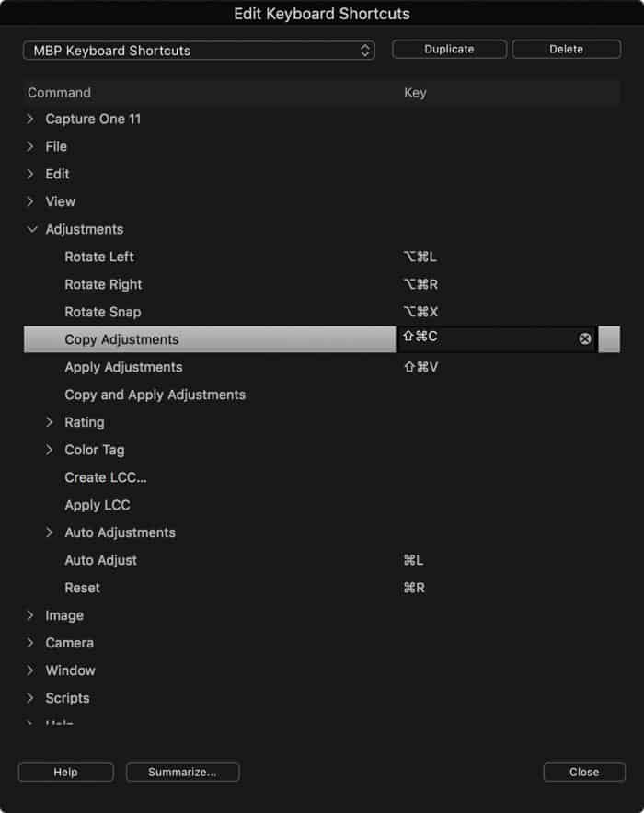Click the Copy Adjustments shortcut key field
The image size is (644, 813).
click(x=496, y=338)
